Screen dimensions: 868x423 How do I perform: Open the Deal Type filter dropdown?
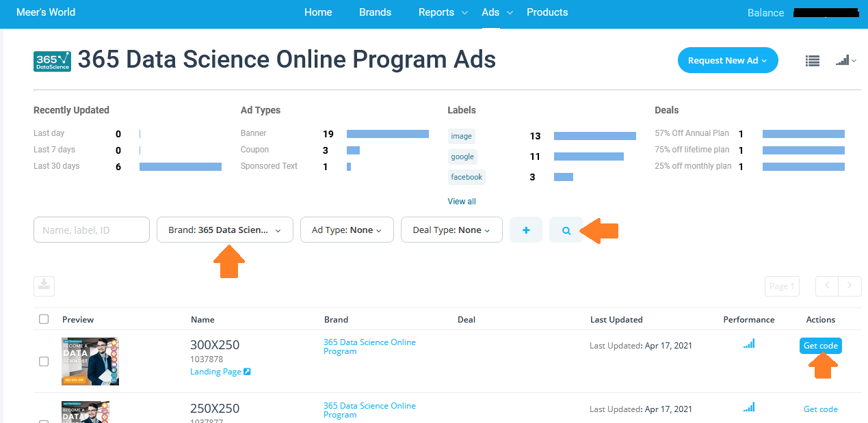[x=451, y=230]
